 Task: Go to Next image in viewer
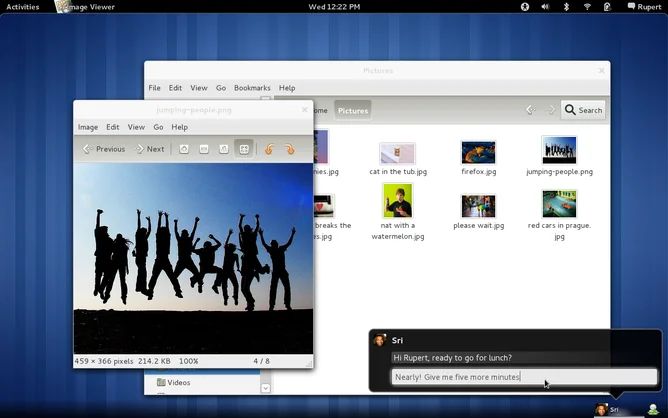149,149
